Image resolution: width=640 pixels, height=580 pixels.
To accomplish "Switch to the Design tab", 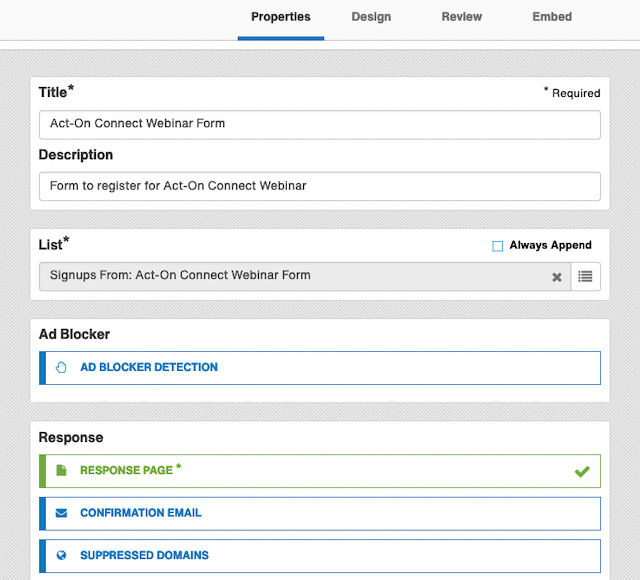I will tap(371, 17).
